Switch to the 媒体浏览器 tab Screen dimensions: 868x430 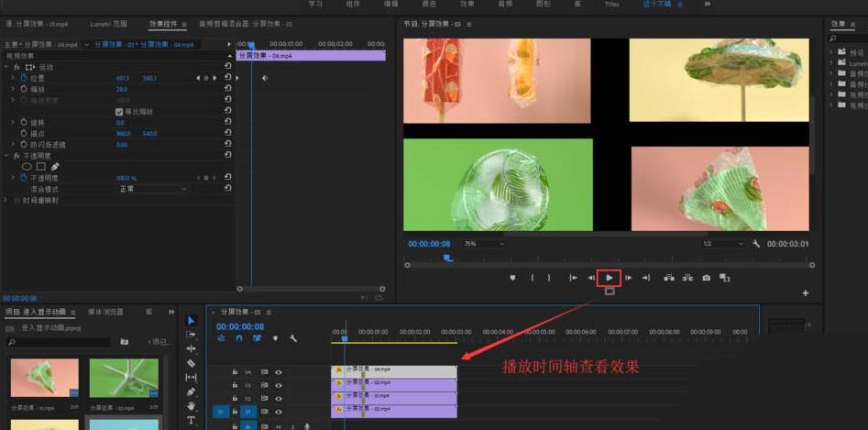105,312
